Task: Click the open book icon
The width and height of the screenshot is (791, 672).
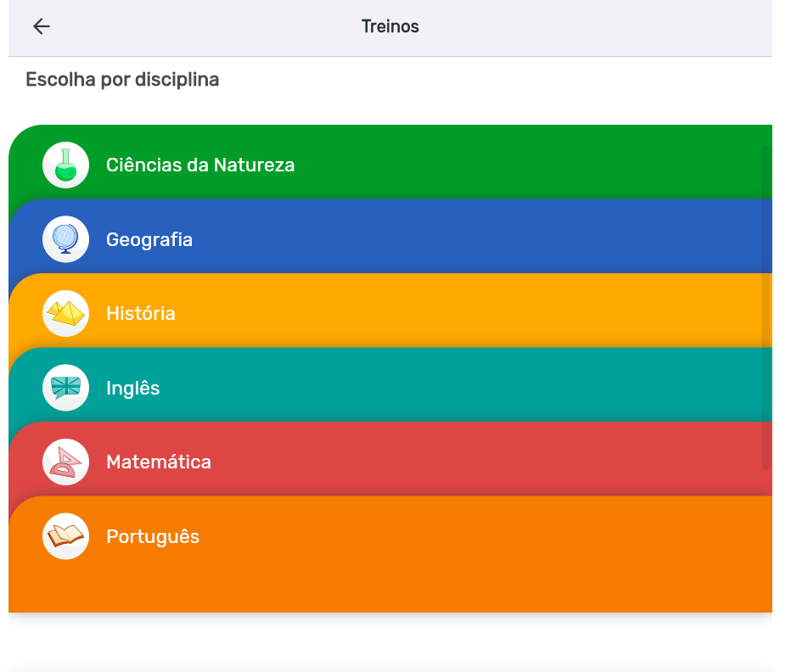Action: point(65,536)
